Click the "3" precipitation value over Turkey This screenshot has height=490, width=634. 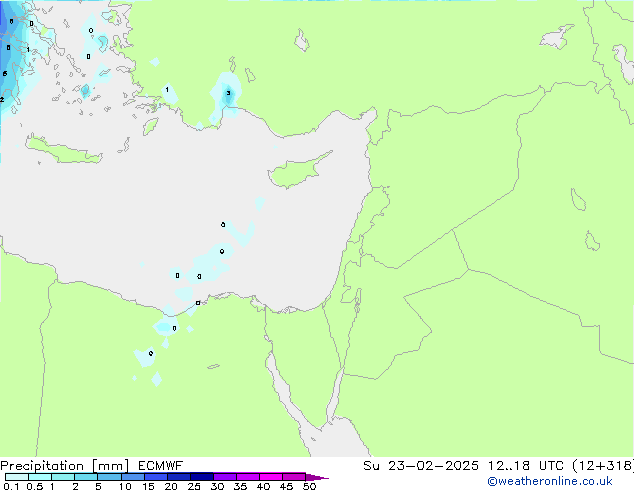(x=228, y=93)
